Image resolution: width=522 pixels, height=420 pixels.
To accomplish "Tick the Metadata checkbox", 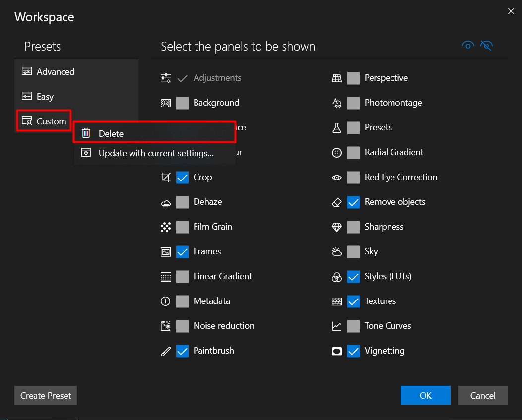I will click(x=182, y=301).
